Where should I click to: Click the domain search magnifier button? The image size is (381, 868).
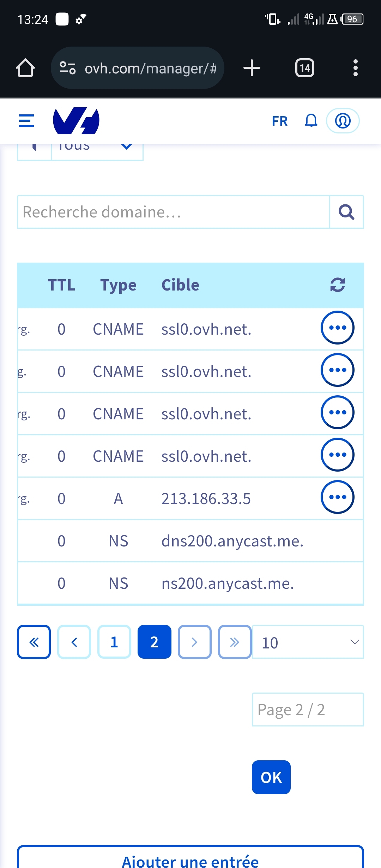pos(346,212)
